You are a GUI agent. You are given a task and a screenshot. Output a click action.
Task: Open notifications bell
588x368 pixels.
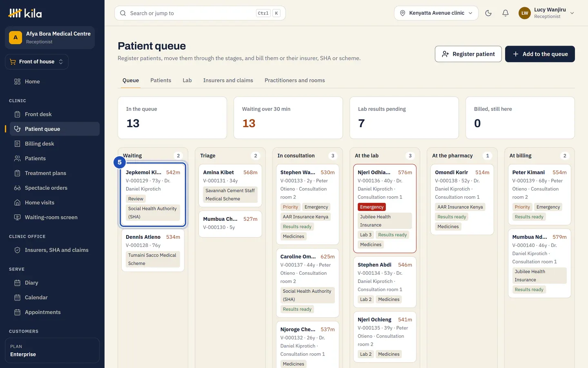pos(506,13)
